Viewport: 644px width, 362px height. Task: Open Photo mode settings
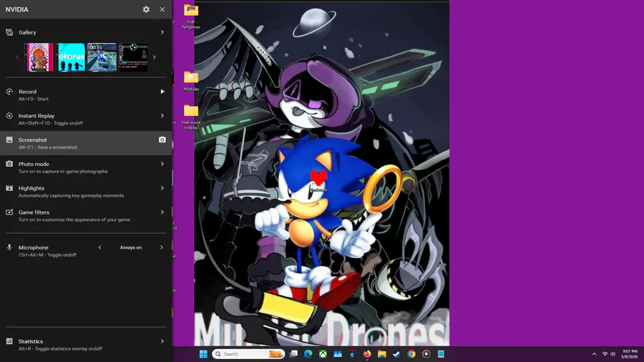pos(85,167)
